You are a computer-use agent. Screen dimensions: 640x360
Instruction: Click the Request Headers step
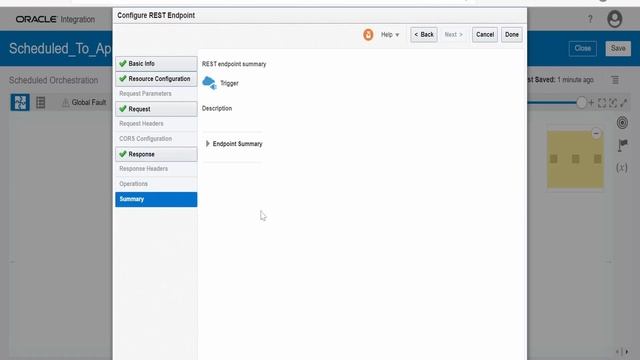pyautogui.click(x=156, y=124)
